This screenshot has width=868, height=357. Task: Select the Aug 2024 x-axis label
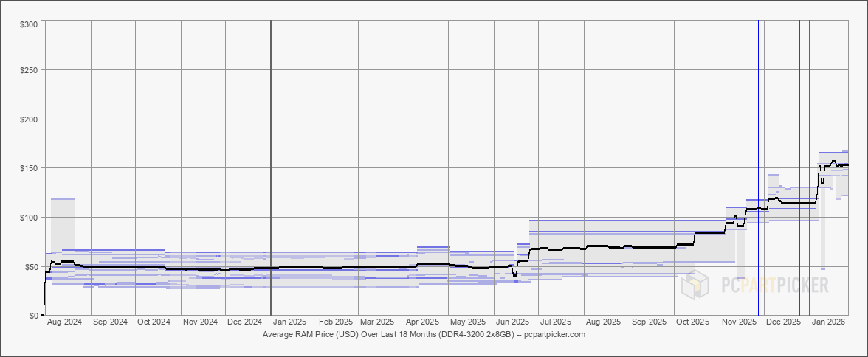pos(64,322)
